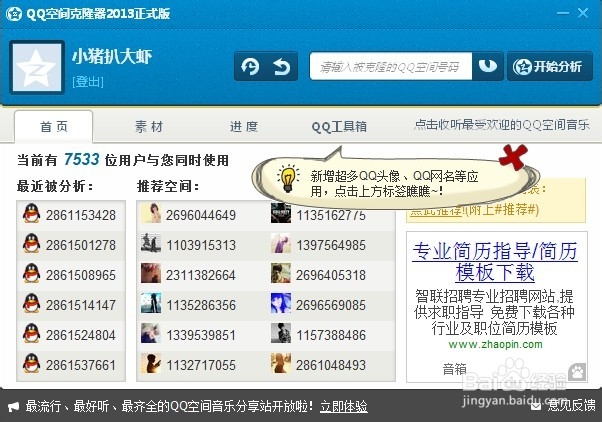Open 专业简历指导/简历模板下载 ad link

tap(495, 262)
